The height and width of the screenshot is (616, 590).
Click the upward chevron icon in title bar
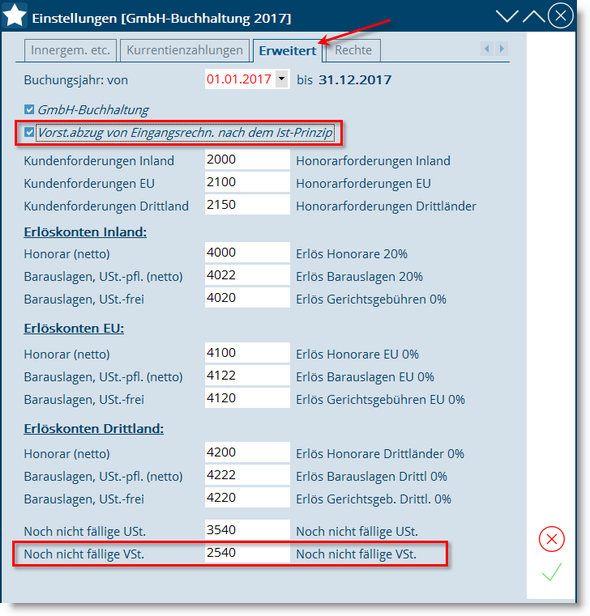[533, 16]
